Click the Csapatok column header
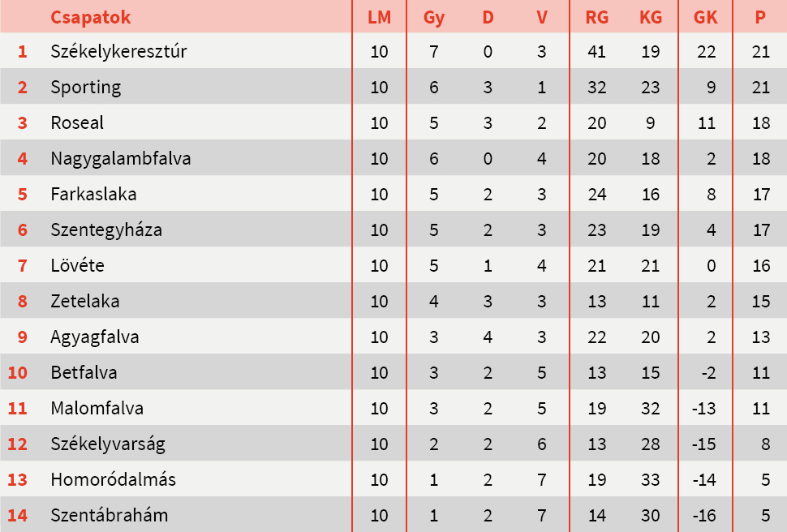Image resolution: width=787 pixels, height=532 pixels. click(90, 17)
